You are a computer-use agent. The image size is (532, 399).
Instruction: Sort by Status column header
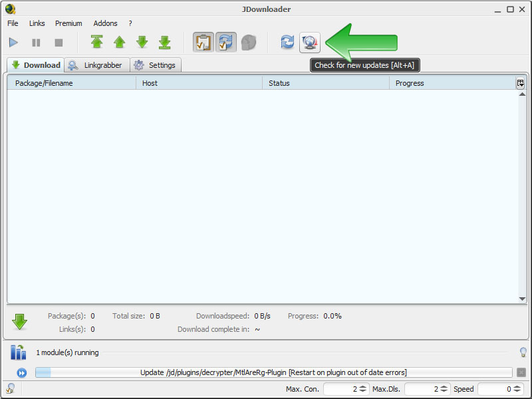pyautogui.click(x=326, y=83)
